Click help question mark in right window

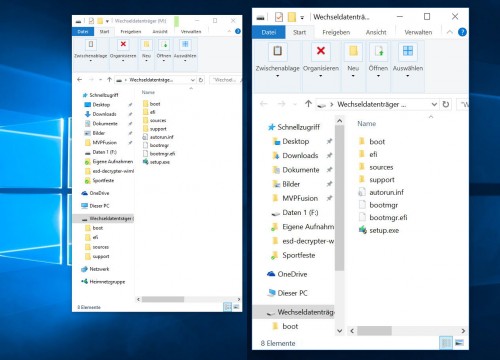pyautogui.click(x=462, y=32)
